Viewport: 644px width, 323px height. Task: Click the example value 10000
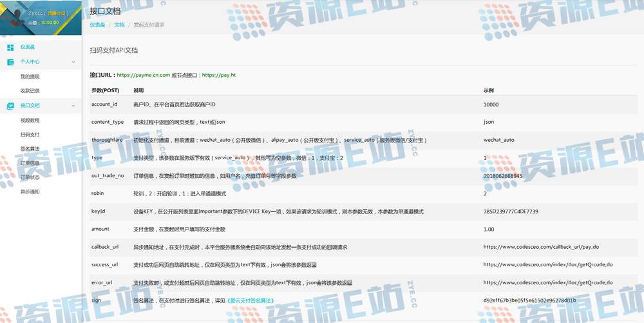[x=491, y=105]
